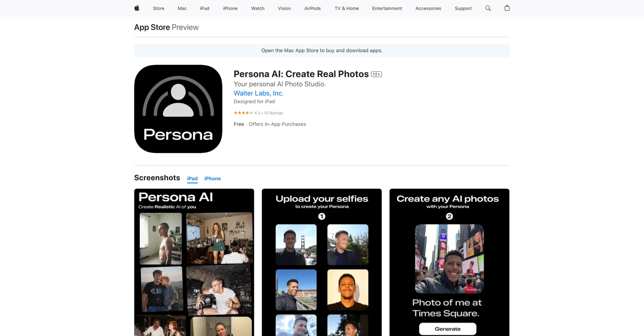Select the Watch menu item
This screenshot has height=336, width=644.
pos(258,8)
